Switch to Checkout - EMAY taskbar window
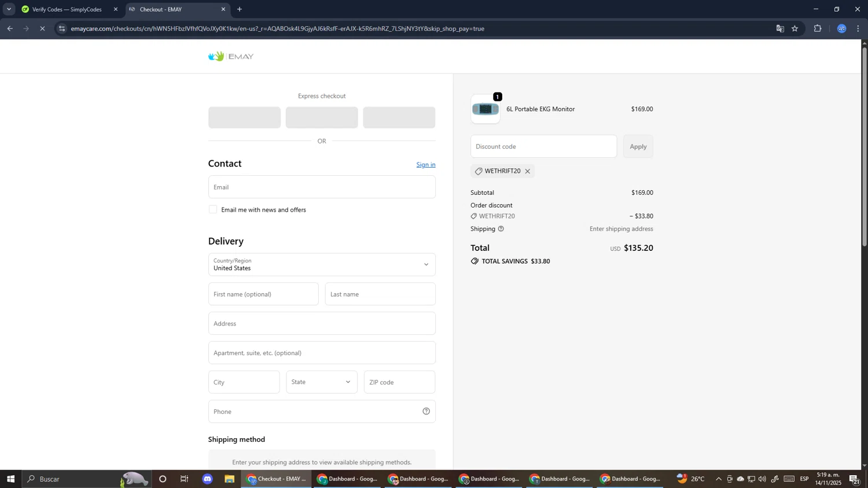 [276, 479]
